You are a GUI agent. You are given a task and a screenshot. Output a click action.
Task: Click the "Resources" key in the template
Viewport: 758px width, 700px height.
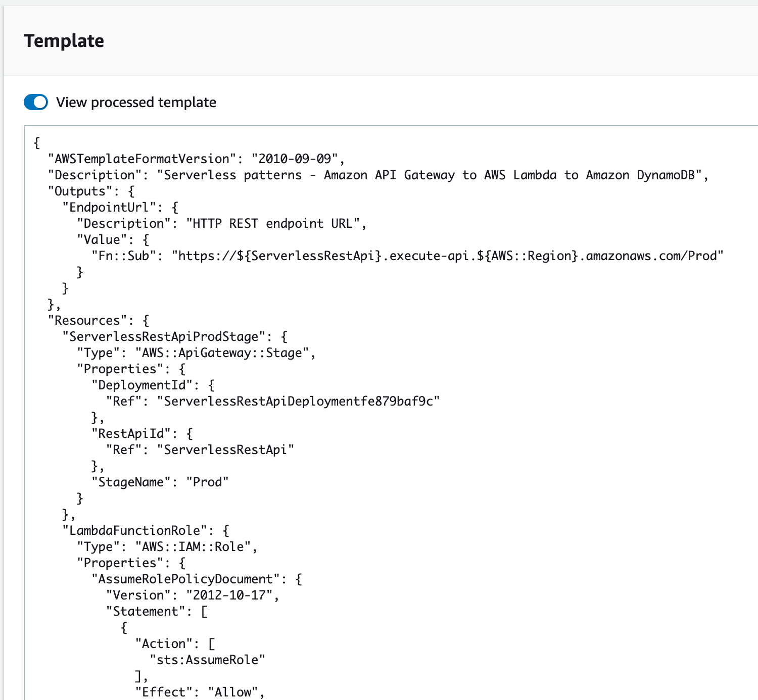(x=87, y=320)
